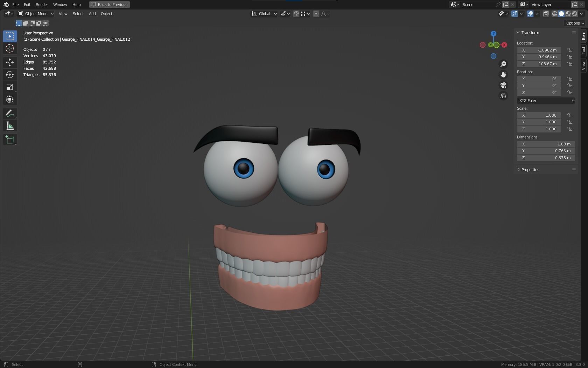Open the viewport Object menu

[x=106, y=14]
